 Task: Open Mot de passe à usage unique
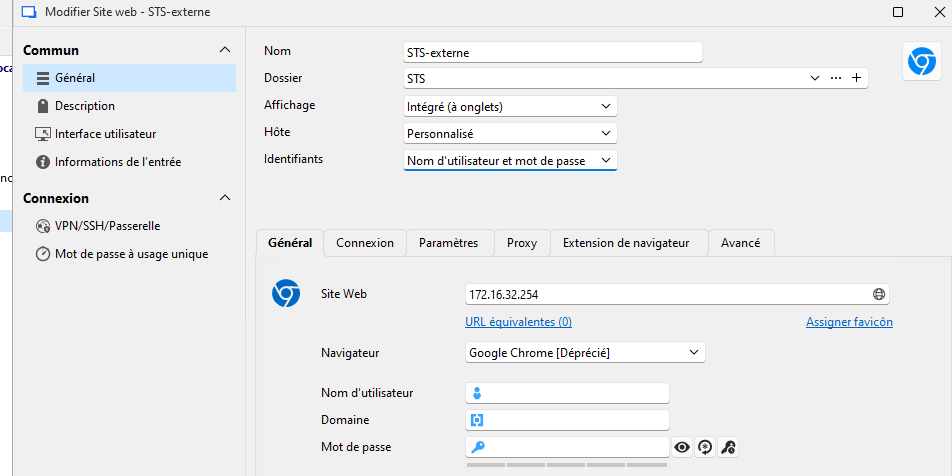pyautogui.click(x=131, y=254)
